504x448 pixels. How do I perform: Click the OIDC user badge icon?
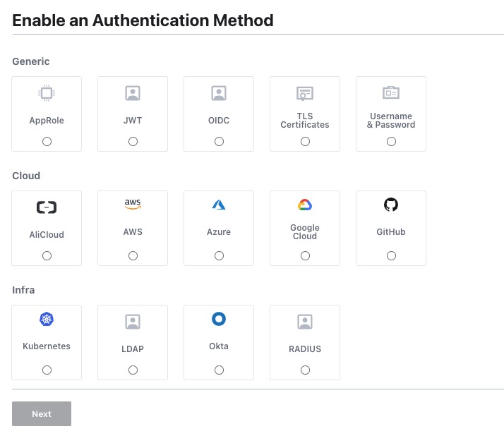coord(219,93)
